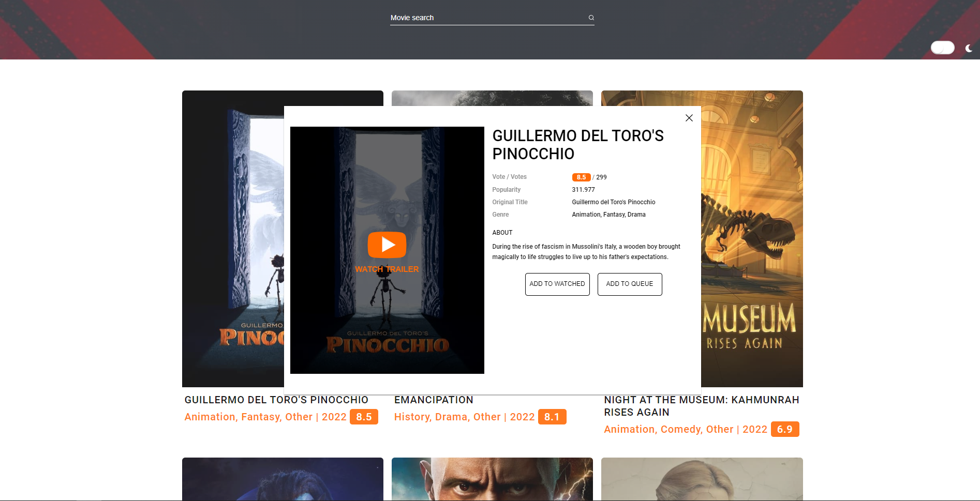The height and width of the screenshot is (501, 980).
Task: Add Pinocchio to queue
Action: (630, 284)
